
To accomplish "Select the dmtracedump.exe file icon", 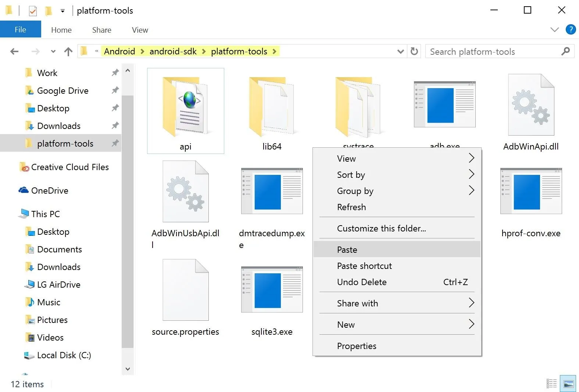I will (272, 191).
